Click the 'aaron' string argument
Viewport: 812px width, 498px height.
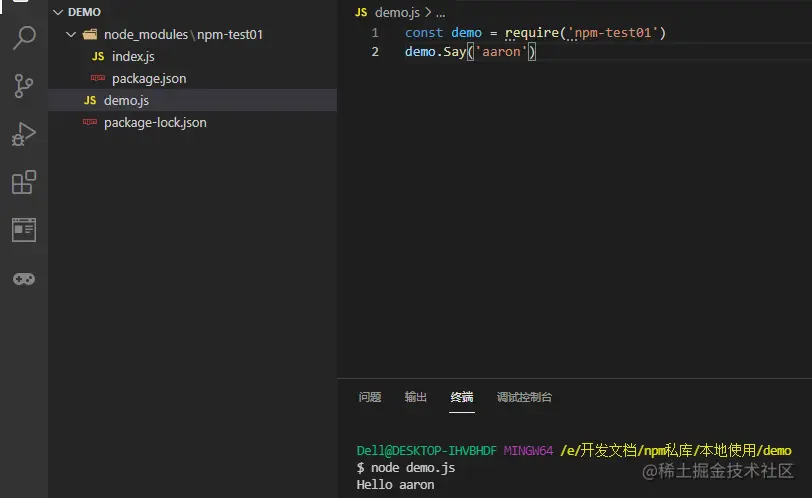tap(501, 52)
